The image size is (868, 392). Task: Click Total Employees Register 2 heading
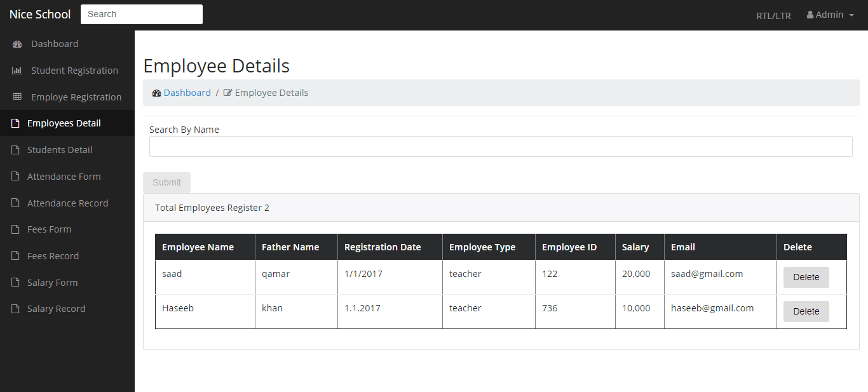[x=212, y=208]
